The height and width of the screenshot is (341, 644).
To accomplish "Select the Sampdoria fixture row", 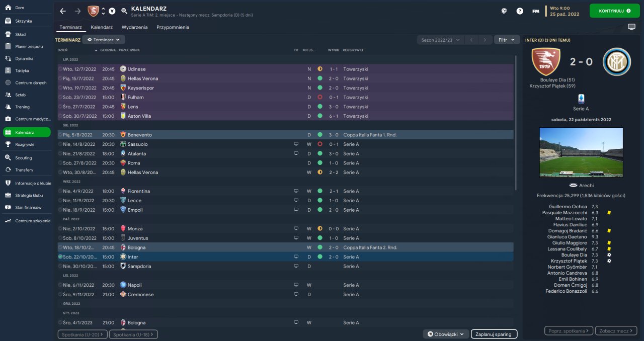I will coord(285,266).
